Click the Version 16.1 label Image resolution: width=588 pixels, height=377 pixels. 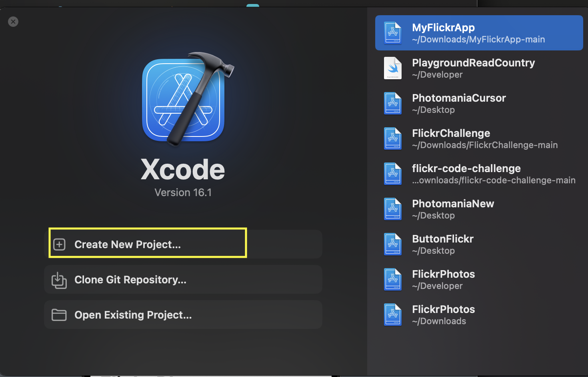(183, 193)
